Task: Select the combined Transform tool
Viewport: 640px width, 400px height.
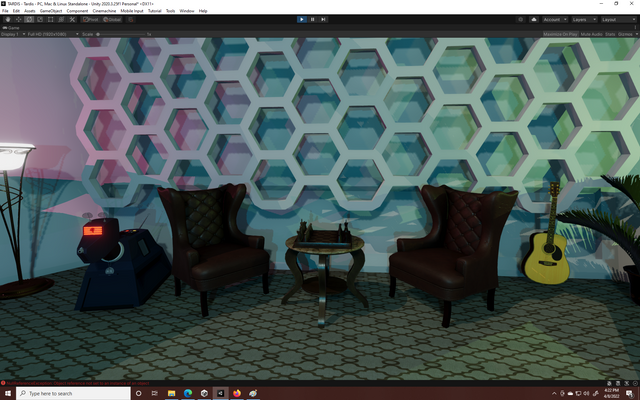Action: 61,19
